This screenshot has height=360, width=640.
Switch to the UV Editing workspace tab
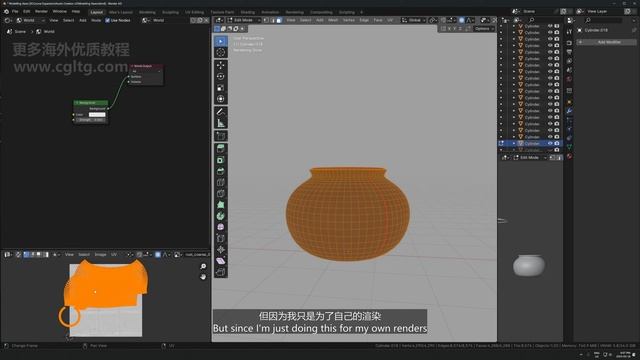(194, 12)
